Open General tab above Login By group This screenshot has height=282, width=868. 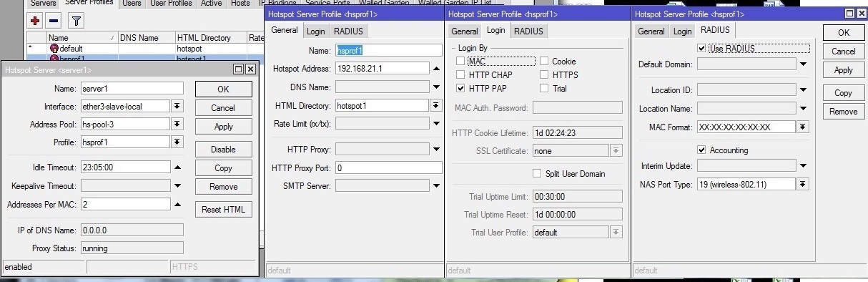[x=465, y=31]
